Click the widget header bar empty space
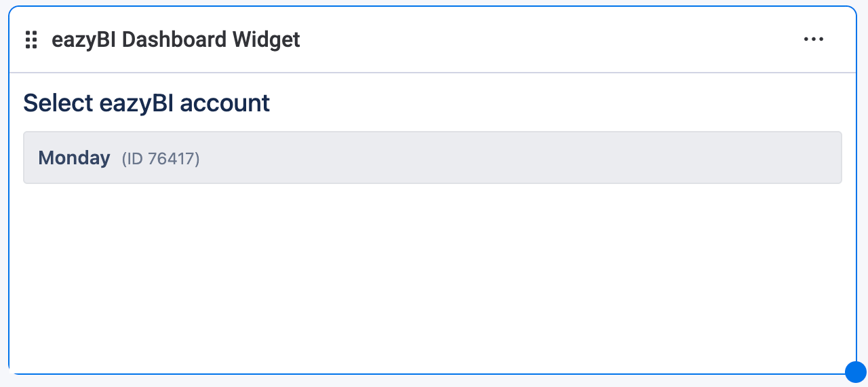868x387 pixels. pos(542,40)
